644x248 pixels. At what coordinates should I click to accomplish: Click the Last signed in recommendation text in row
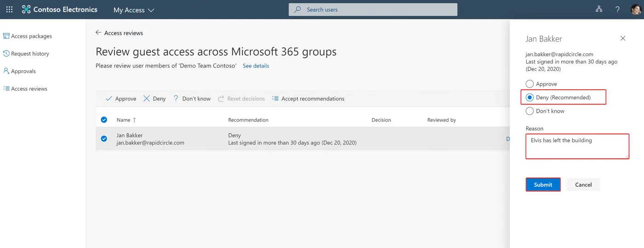(292, 143)
